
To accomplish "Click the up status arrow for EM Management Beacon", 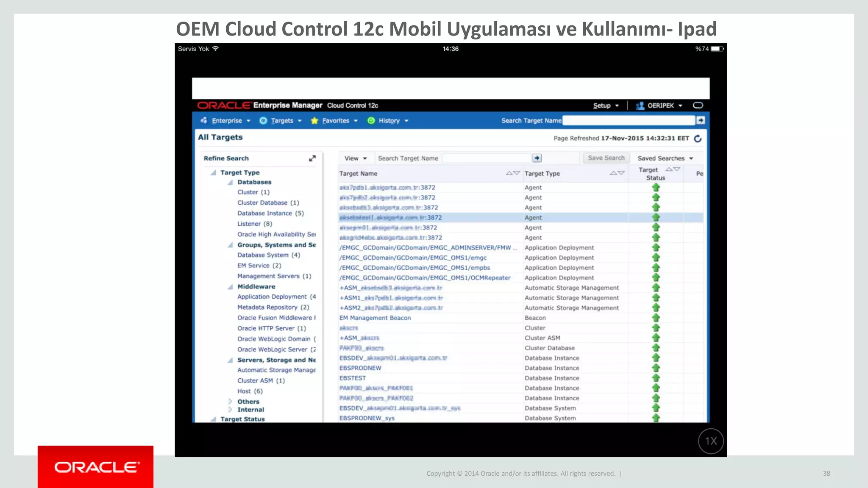I will point(656,318).
